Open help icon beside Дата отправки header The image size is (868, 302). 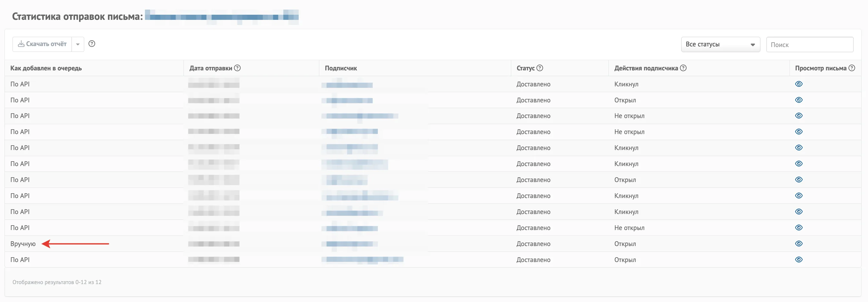click(x=237, y=68)
